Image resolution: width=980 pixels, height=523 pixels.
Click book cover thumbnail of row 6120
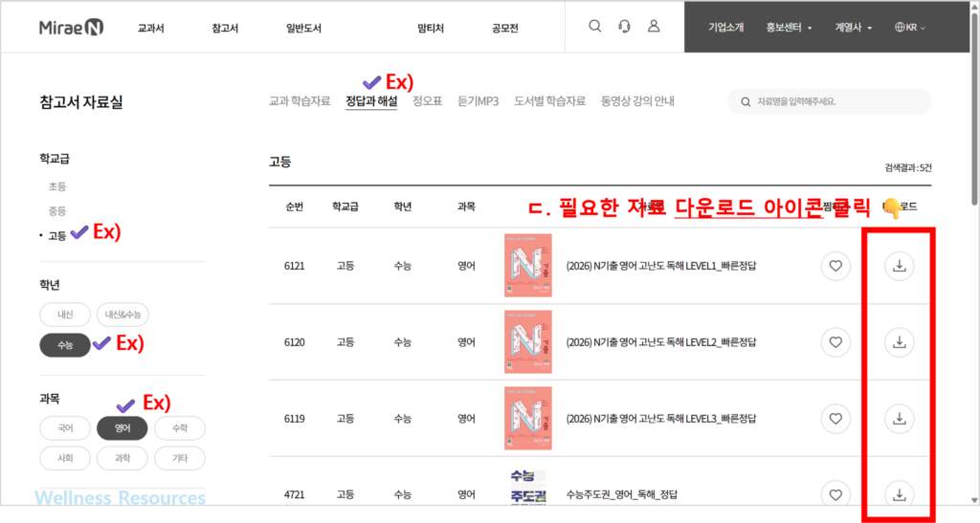pos(528,341)
